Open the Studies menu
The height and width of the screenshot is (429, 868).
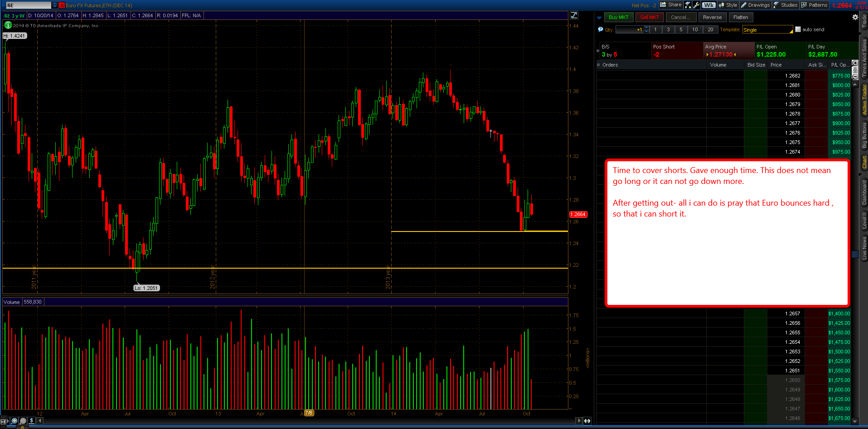786,5
